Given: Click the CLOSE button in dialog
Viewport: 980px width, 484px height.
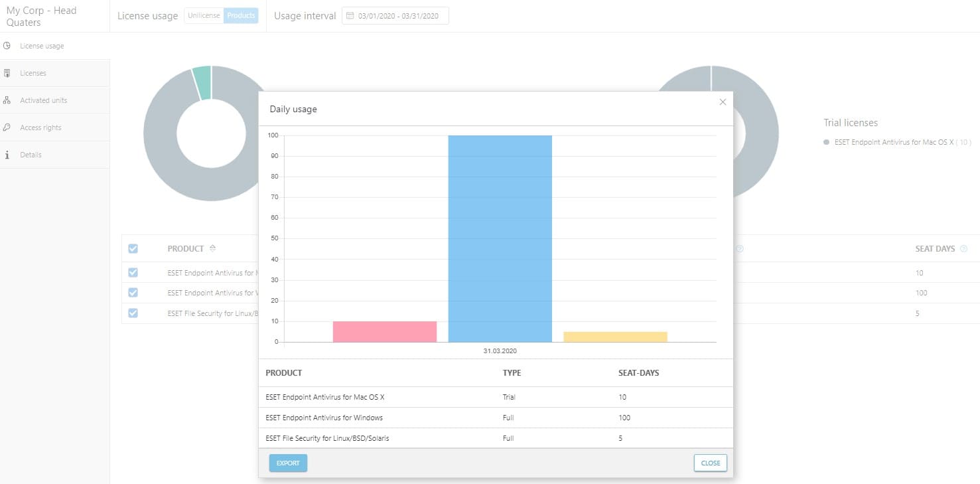Looking at the screenshot, I should [x=711, y=463].
